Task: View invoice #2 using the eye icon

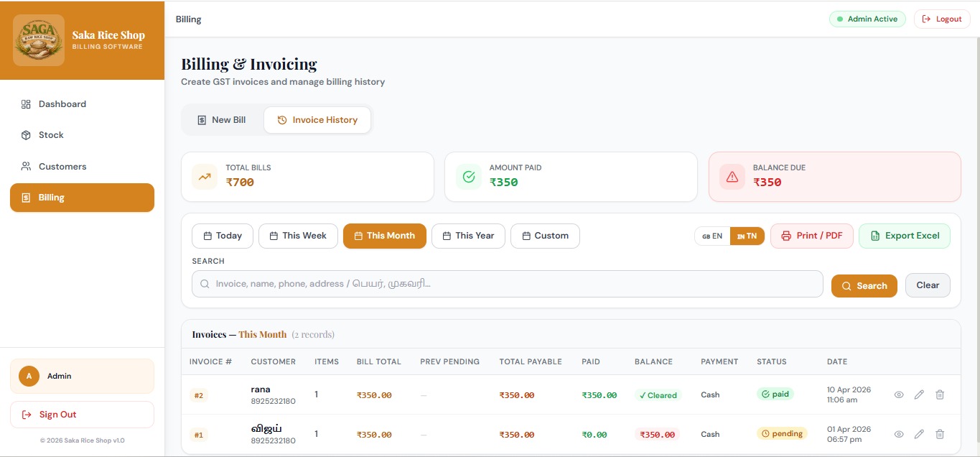Action: (x=899, y=394)
